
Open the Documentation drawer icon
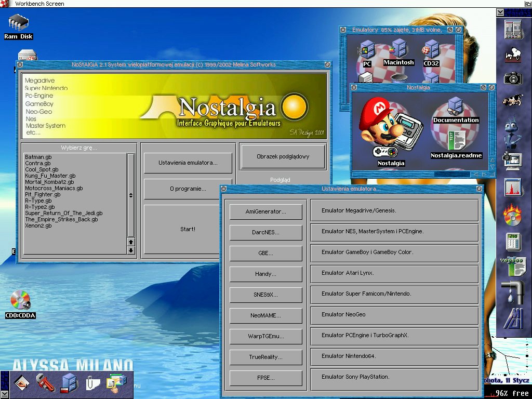tap(456, 110)
